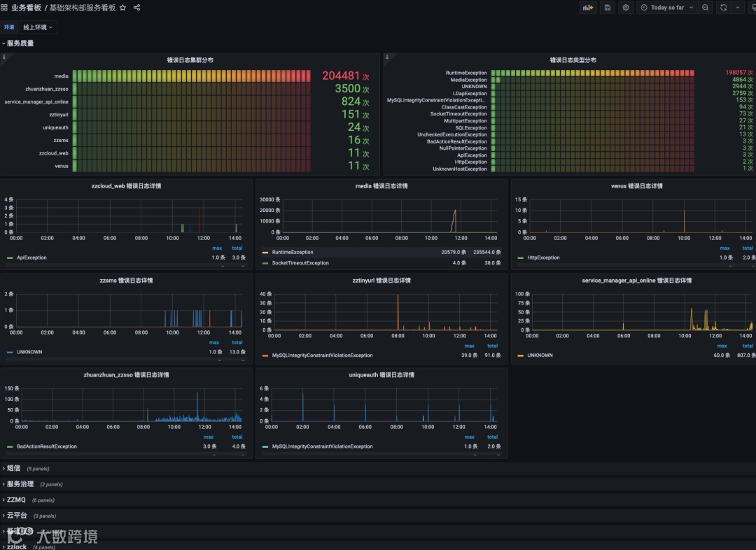Open the dashboards grid icon
Viewport: 756px width, 550px height.
[x=4, y=8]
